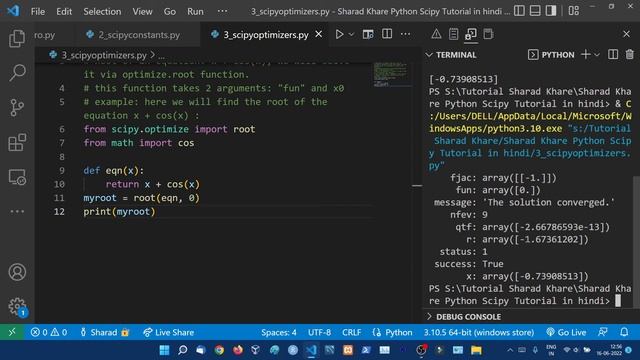
Task: Select interpreter 3.10.5 64-bit
Action: pyautogui.click(x=478, y=332)
